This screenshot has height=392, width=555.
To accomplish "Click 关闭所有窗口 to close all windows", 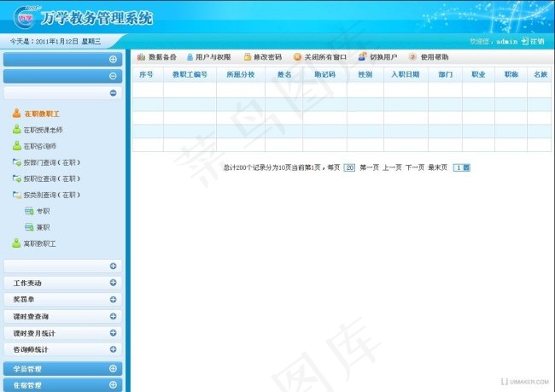I will pyautogui.click(x=319, y=57).
